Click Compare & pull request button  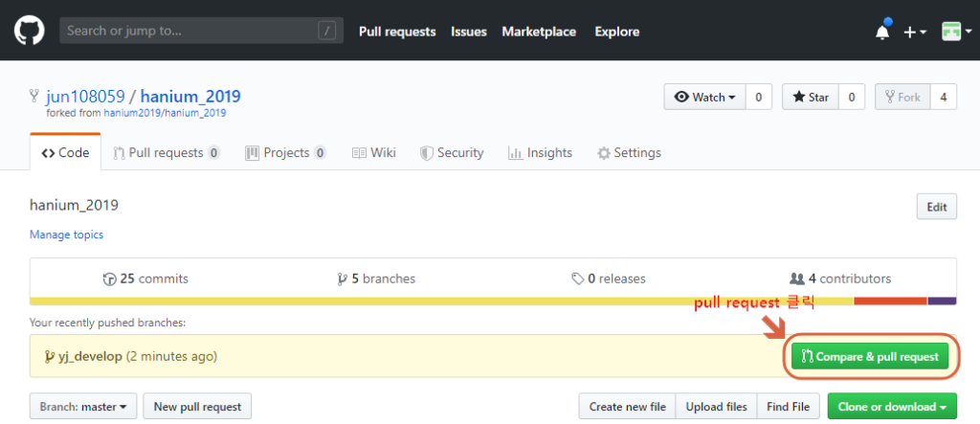point(870,356)
